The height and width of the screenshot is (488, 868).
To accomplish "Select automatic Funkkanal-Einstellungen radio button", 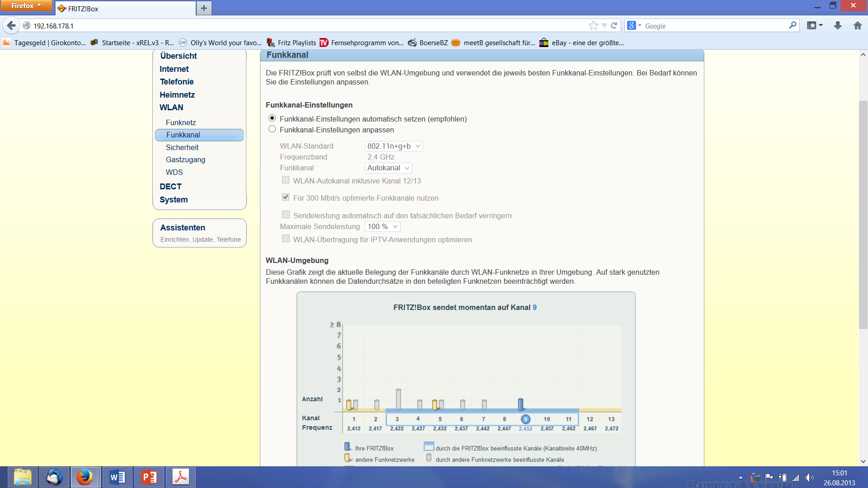I will click(272, 118).
